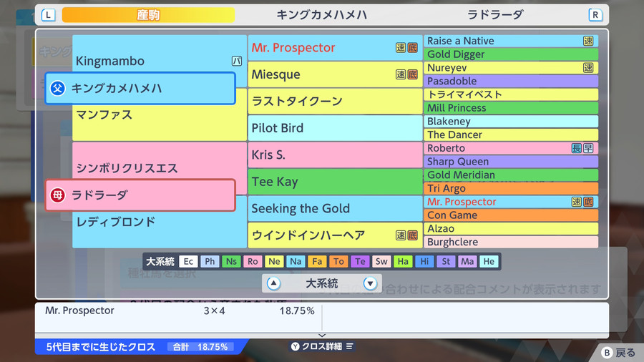Click the Tri Argo cell
Screen dimensions: 644x362
pos(511,188)
